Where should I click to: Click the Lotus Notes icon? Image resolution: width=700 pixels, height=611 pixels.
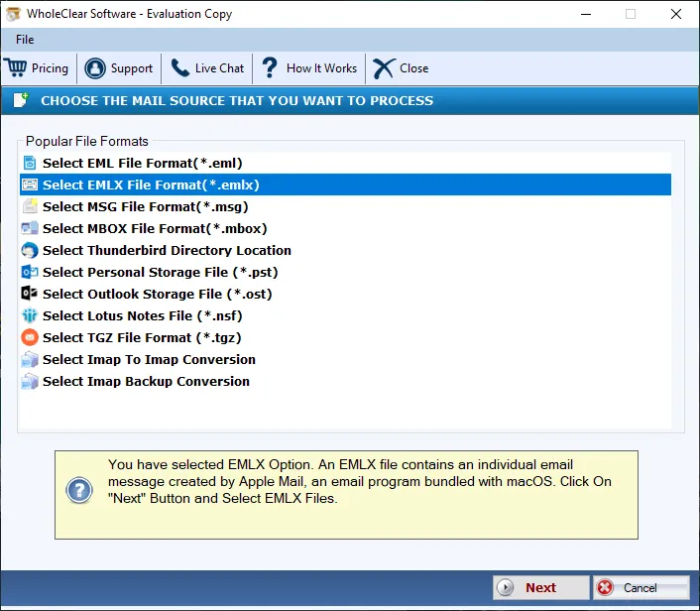pyautogui.click(x=30, y=315)
